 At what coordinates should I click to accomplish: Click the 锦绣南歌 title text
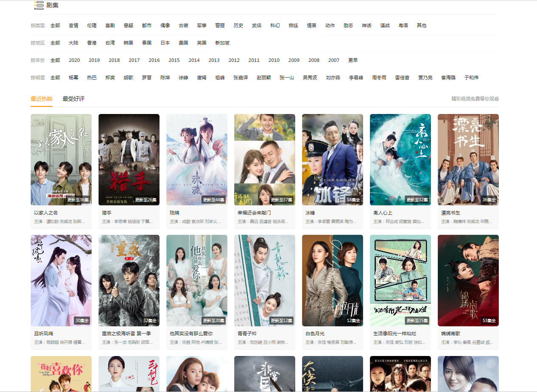[x=450, y=334]
